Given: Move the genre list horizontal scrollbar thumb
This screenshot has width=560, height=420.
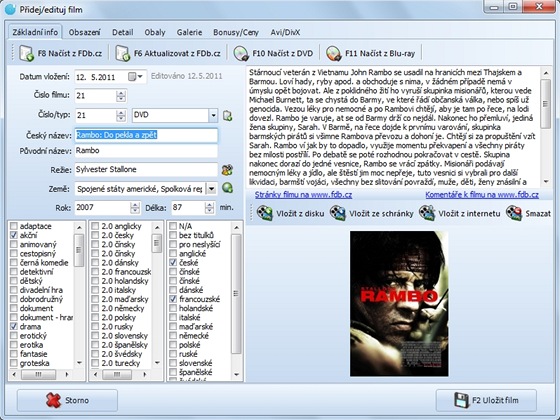Looking at the screenshot, I should [39, 374].
